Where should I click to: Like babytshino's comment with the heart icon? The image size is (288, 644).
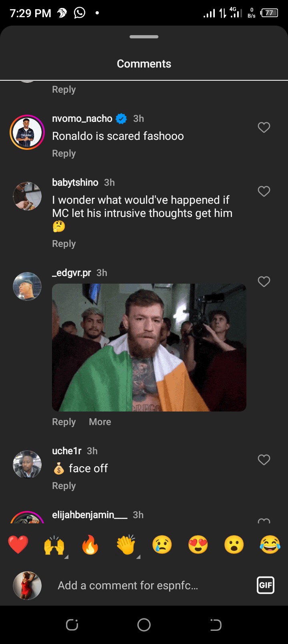(x=264, y=191)
